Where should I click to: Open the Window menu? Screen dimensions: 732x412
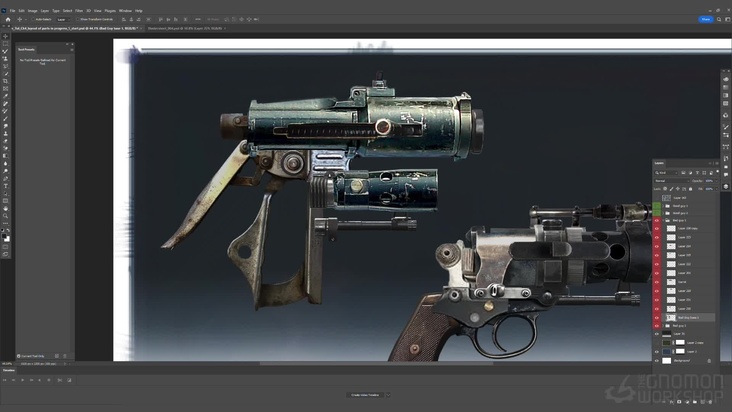pos(125,10)
